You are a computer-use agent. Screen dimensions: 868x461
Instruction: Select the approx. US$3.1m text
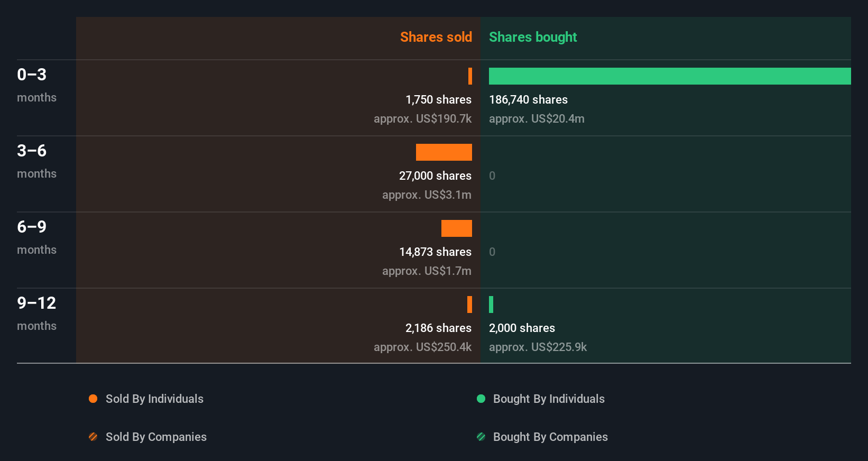click(427, 195)
